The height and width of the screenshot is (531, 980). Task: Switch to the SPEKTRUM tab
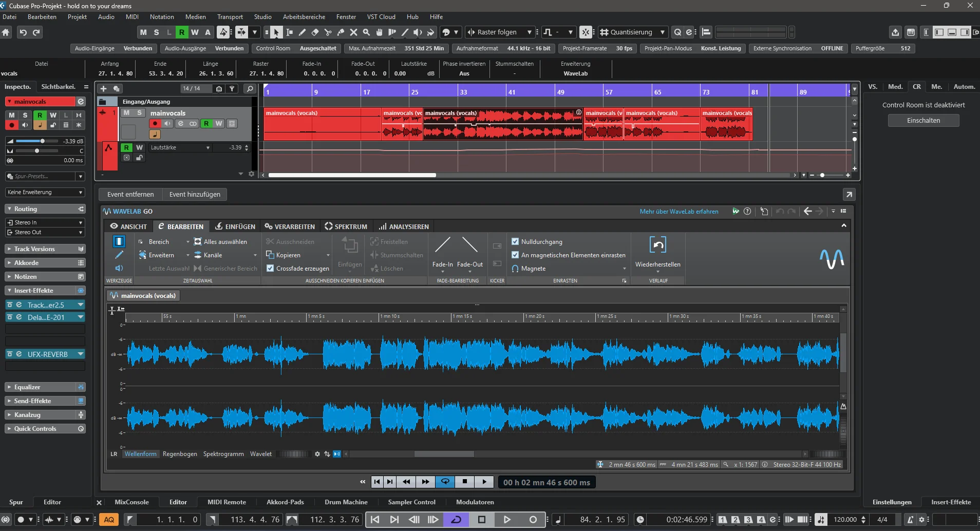tap(346, 226)
